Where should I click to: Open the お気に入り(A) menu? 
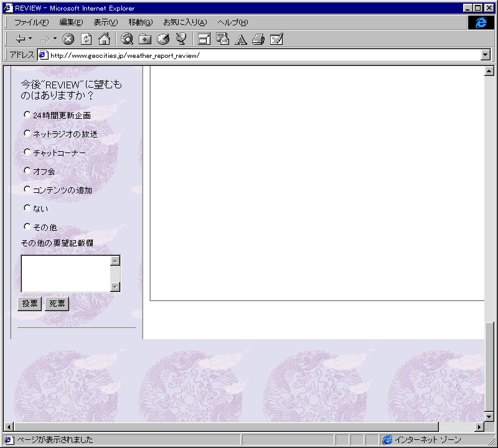click(185, 22)
